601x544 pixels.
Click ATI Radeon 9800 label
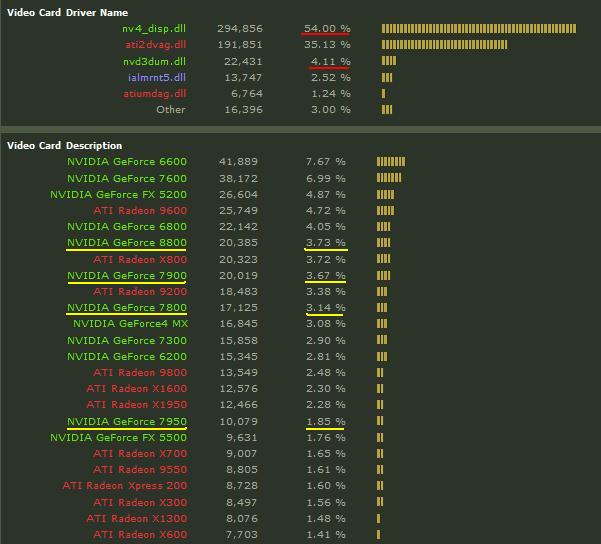(140, 373)
